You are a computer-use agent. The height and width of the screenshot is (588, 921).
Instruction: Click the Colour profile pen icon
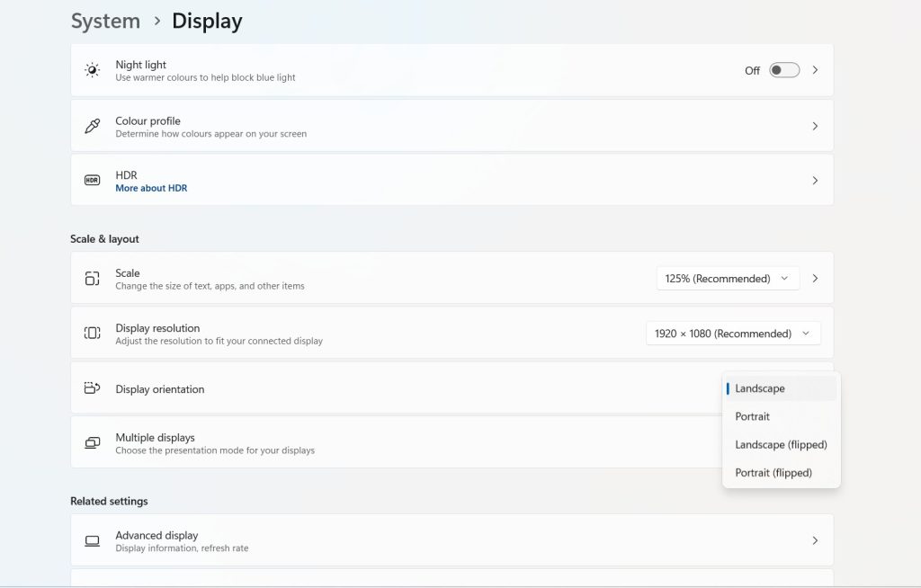[92, 126]
